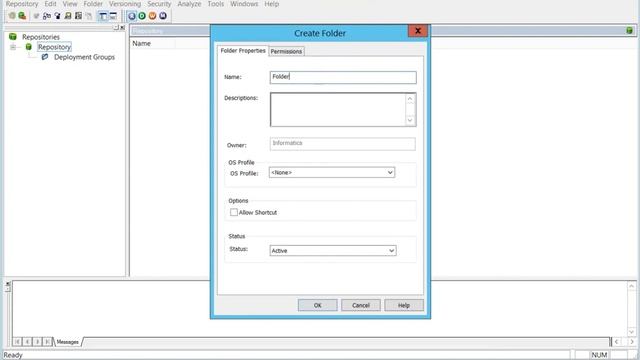Click the black grid icon in the toolbar
Screen dimensions: 640x360
pos(78,16)
